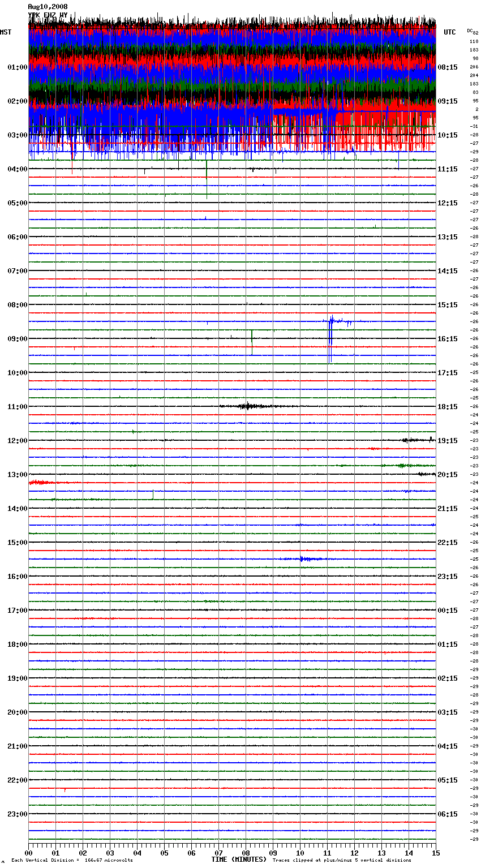This screenshot has height=868, width=481.
Task: Click the 18:15 UTC time label
Action: pos(448,407)
